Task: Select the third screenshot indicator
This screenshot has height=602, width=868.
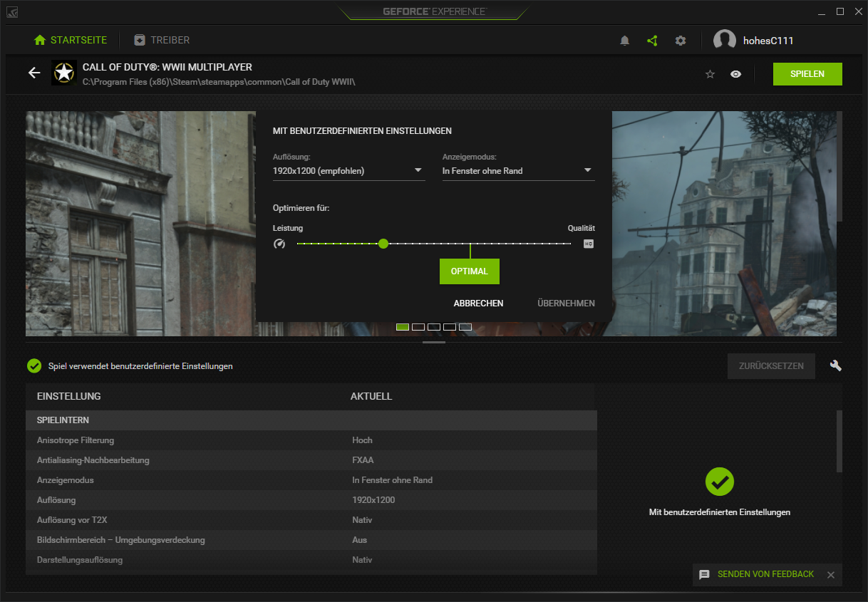Action: coord(434,327)
